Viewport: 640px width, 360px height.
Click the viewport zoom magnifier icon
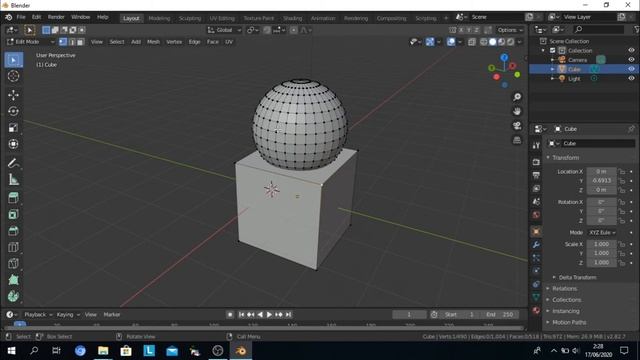point(517,97)
